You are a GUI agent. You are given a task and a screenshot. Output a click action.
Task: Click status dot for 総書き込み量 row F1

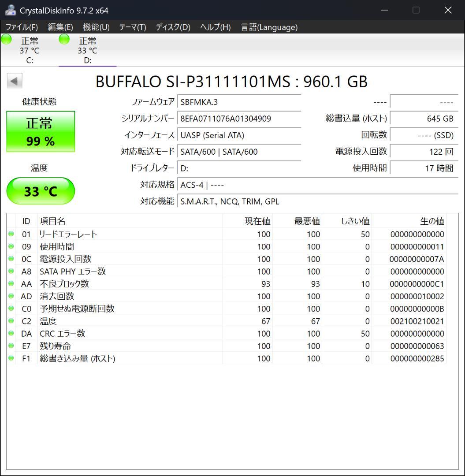point(11,358)
